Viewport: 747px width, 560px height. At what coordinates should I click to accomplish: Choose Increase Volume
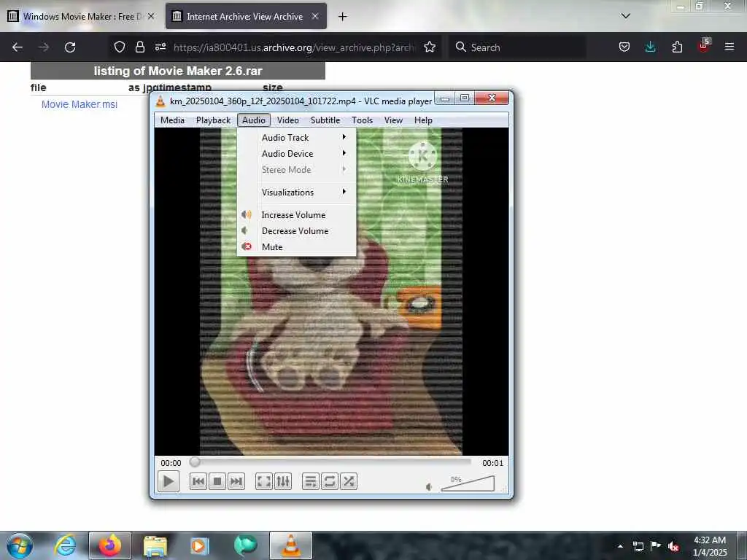(x=296, y=215)
